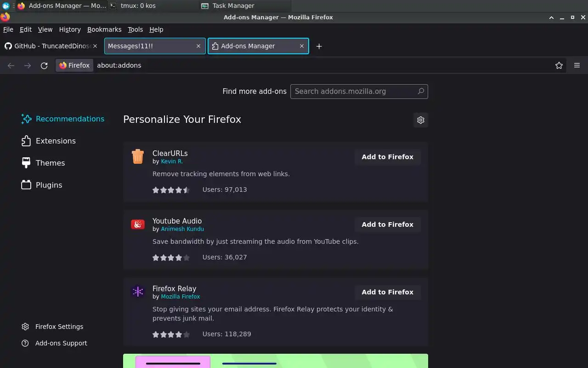Open the Tools menu
The height and width of the screenshot is (368, 588).
135,29
